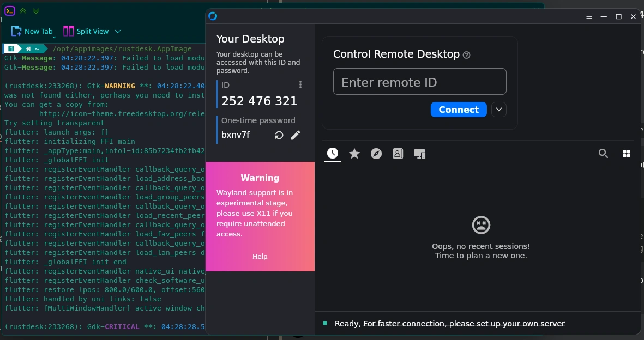Switch to the Accessible devices tab
The width and height of the screenshot is (644, 340).
point(420,154)
